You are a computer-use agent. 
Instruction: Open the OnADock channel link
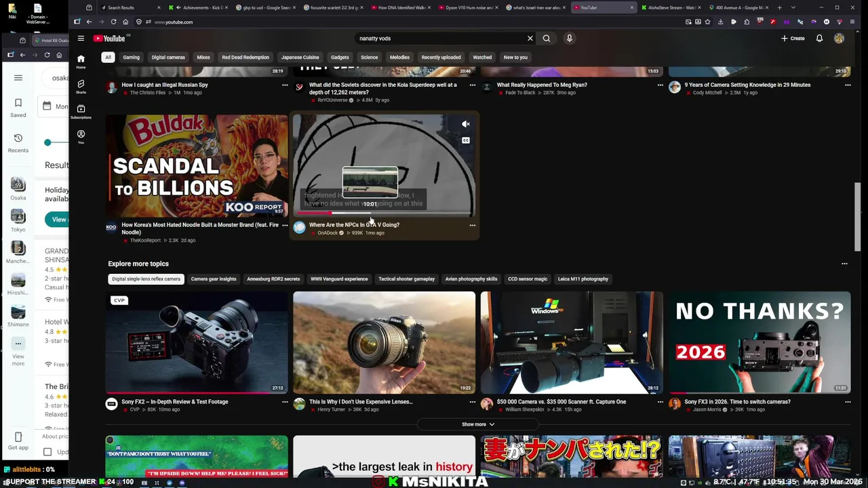[x=328, y=233]
